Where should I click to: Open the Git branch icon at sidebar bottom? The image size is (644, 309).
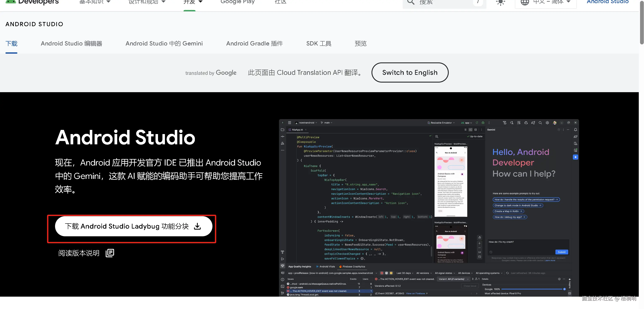pos(283,293)
